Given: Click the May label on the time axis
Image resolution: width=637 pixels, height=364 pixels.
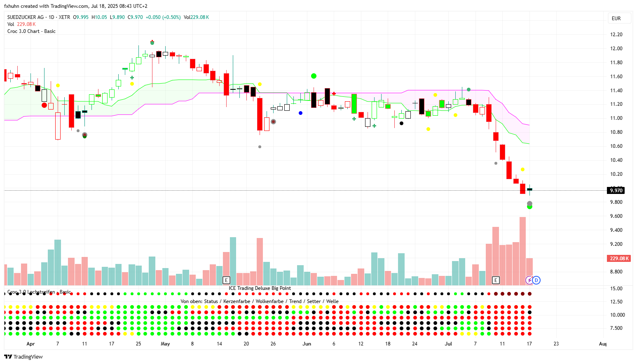Looking at the screenshot, I should click(165, 344).
